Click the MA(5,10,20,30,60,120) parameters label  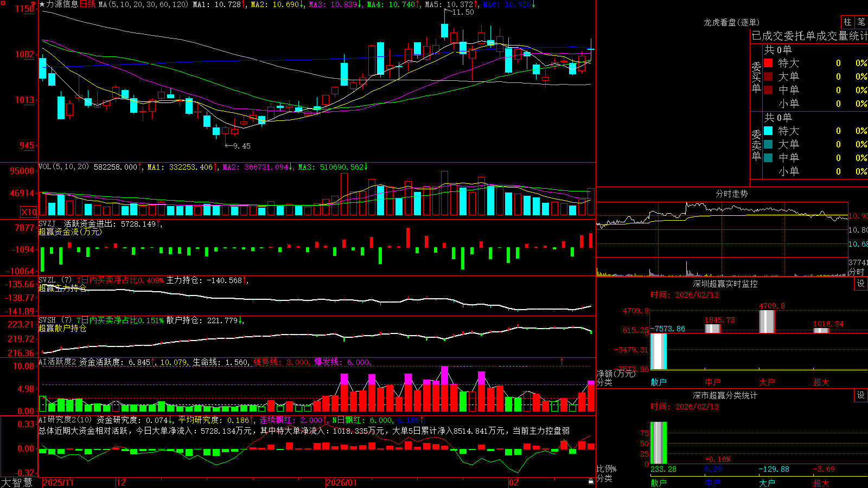[x=143, y=4]
